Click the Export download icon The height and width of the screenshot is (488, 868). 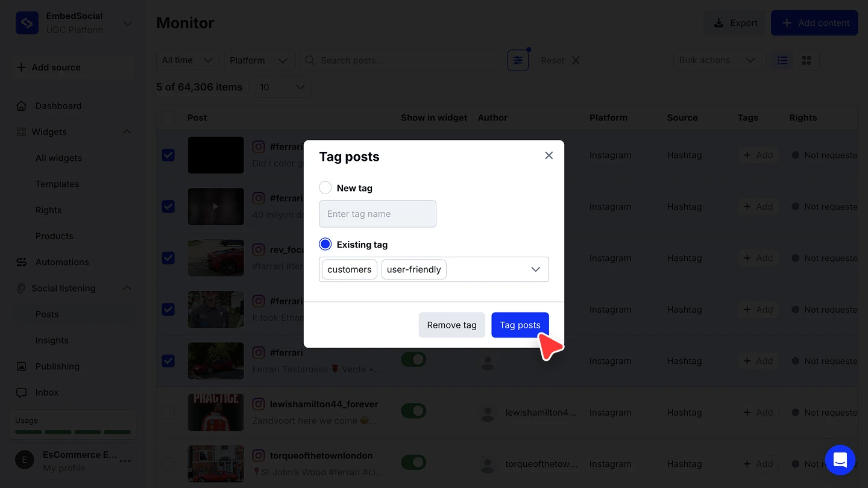click(719, 23)
